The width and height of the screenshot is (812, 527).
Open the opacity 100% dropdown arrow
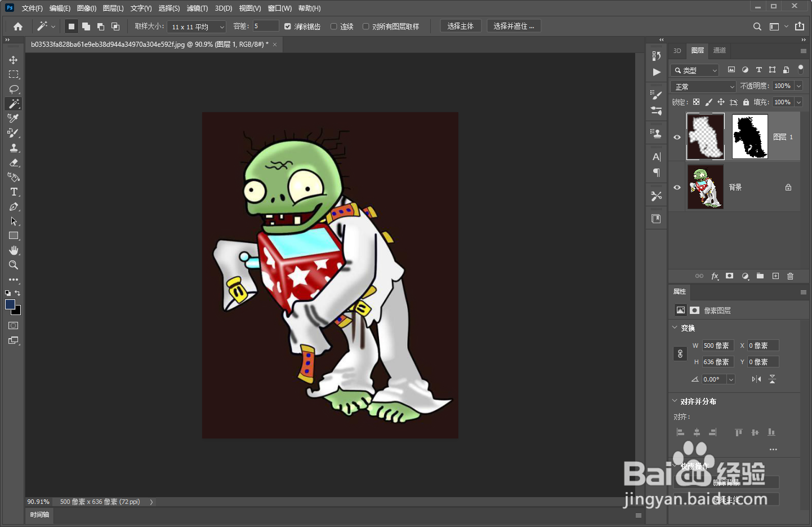(798, 86)
